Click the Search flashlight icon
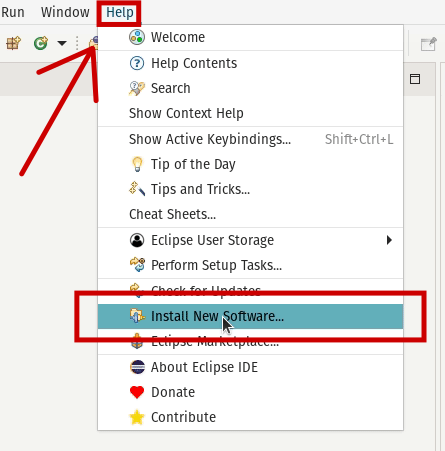This screenshot has width=445, height=451. [137, 88]
